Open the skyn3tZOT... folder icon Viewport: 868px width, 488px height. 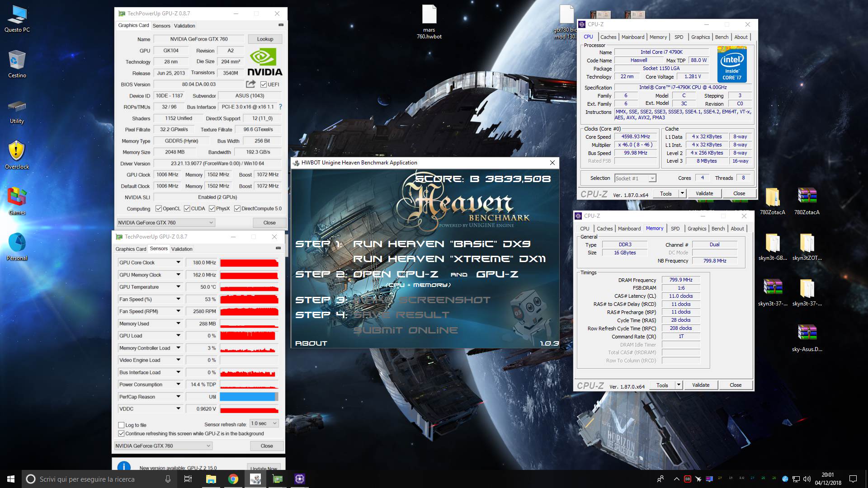pos(807,247)
